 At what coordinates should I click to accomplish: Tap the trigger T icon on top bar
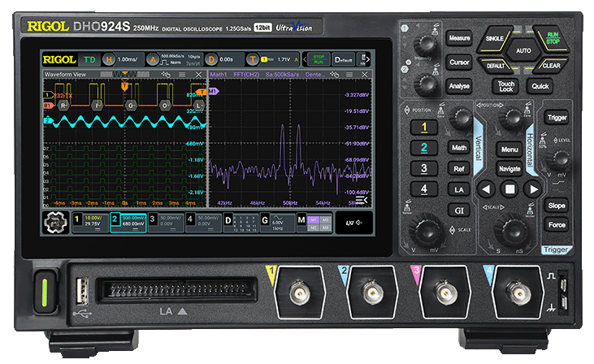click(254, 59)
